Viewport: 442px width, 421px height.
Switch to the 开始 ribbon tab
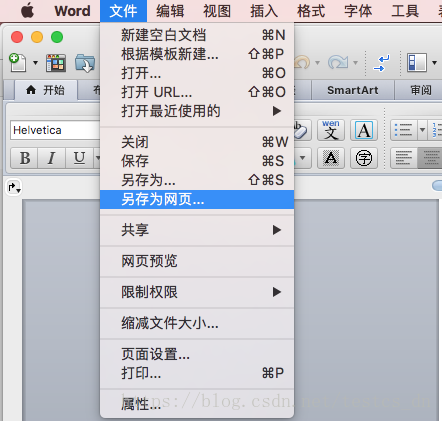point(46,90)
